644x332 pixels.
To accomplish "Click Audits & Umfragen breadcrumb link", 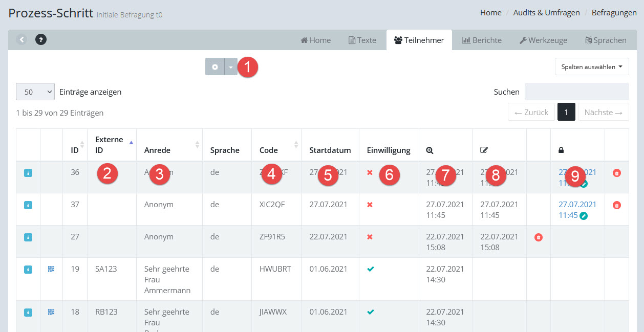I will [546, 13].
